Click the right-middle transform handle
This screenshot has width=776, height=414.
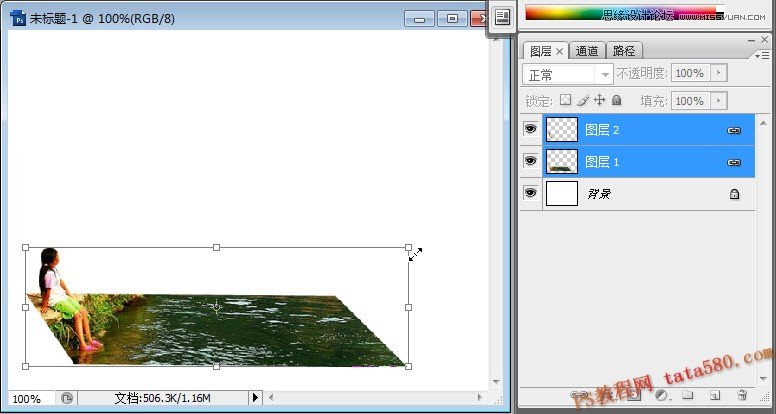point(408,307)
